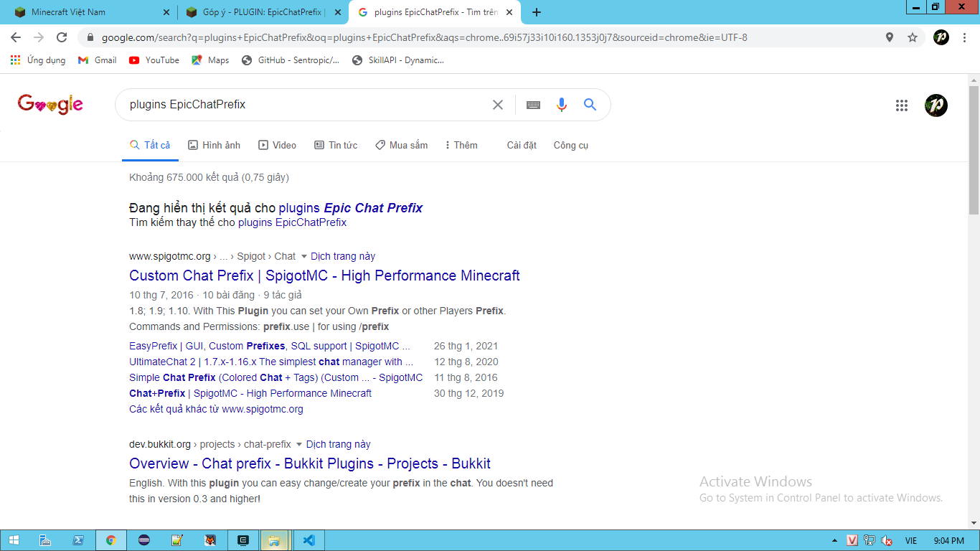Open the Google apps grid

pyautogui.click(x=902, y=105)
